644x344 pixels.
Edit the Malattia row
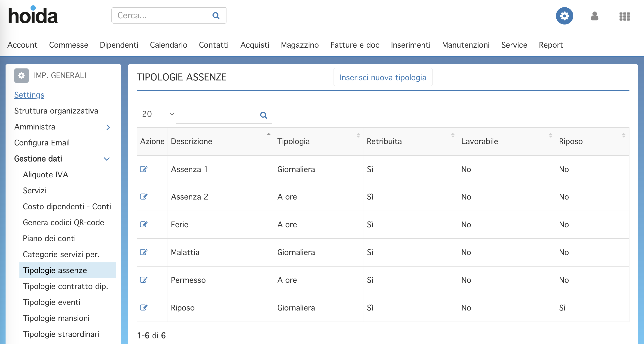pyautogui.click(x=144, y=252)
